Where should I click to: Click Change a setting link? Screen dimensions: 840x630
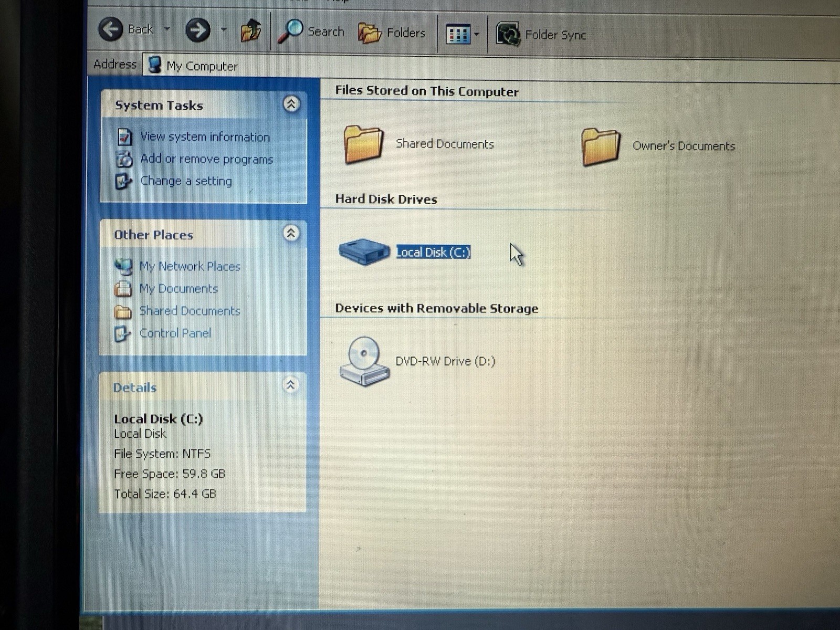[186, 181]
